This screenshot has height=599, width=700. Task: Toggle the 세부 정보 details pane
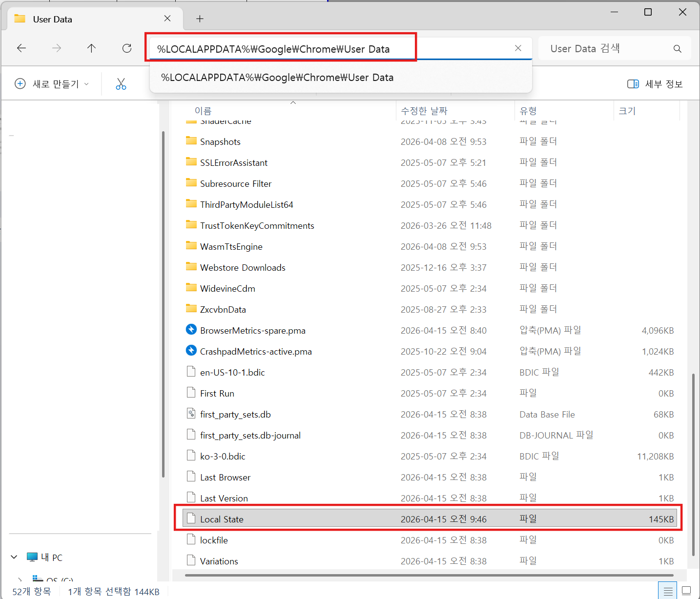tap(655, 84)
